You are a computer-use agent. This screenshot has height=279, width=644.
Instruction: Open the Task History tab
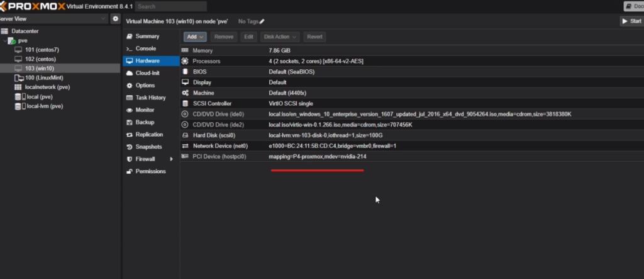[x=151, y=98]
